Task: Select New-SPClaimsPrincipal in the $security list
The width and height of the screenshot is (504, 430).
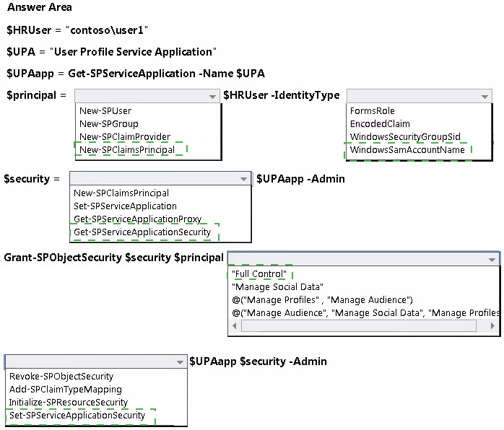Action: 121,193
